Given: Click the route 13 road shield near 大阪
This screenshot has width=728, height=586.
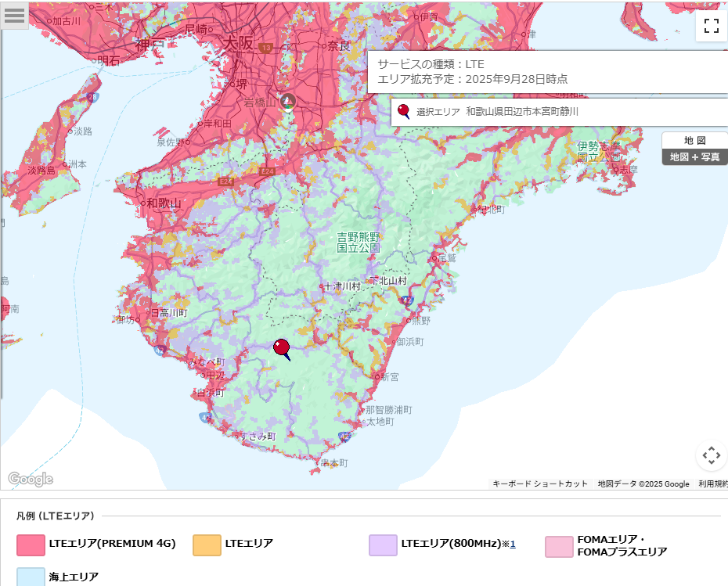Looking at the screenshot, I should click(x=266, y=49).
